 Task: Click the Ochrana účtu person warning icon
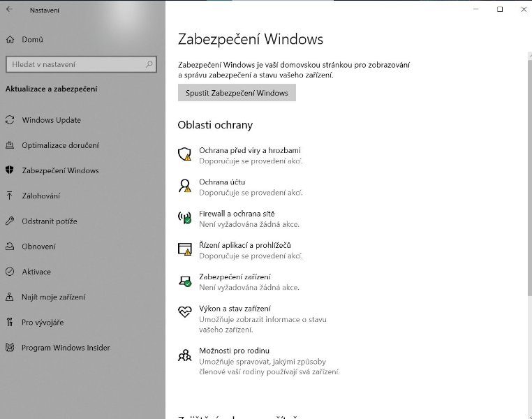coord(185,186)
